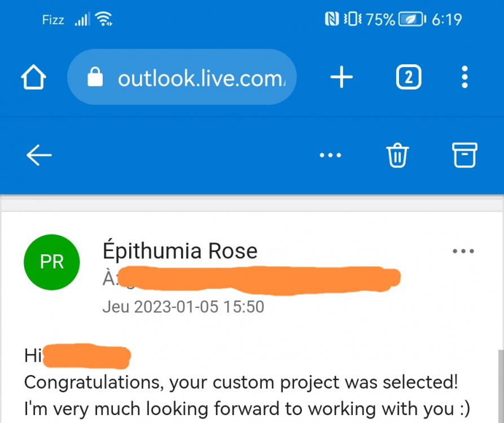Viewport: 504px width, 423px height.
Task: Tap the trash icon to delete this email
Action: tap(398, 155)
